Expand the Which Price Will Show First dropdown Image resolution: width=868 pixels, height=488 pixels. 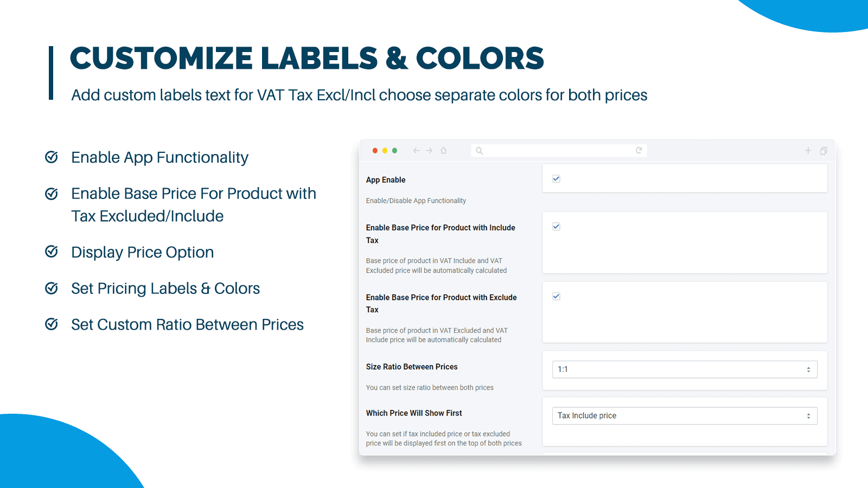[x=684, y=416]
